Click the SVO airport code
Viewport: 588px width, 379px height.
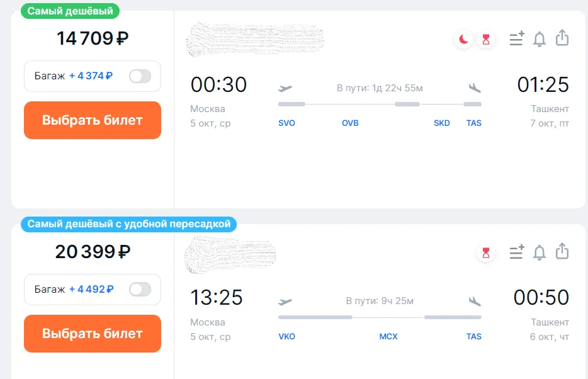[x=286, y=123]
